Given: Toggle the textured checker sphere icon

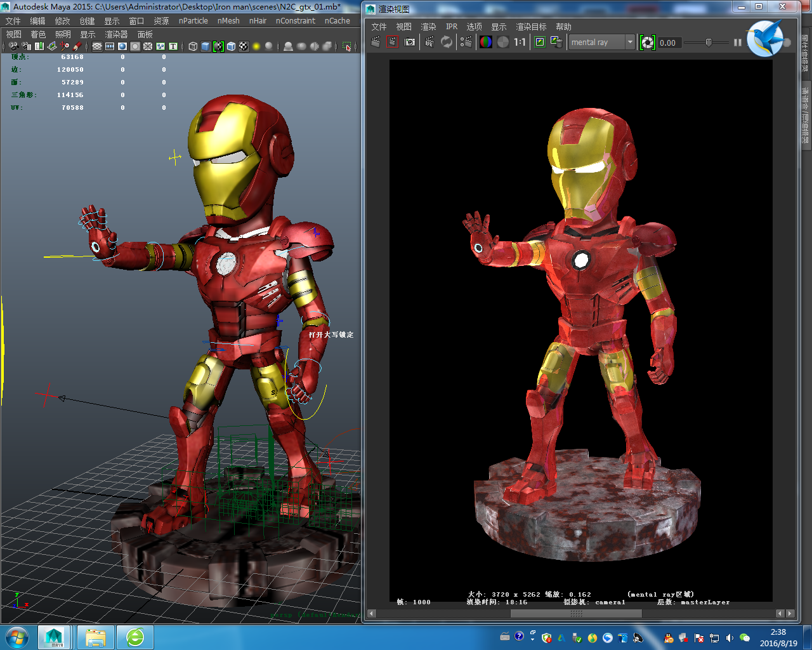Looking at the screenshot, I should 243,46.
